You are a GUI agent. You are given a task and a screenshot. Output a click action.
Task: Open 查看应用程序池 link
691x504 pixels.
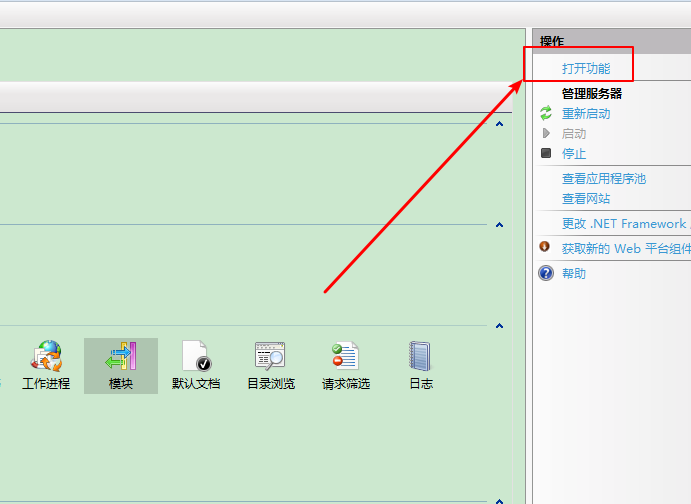pyautogui.click(x=604, y=178)
